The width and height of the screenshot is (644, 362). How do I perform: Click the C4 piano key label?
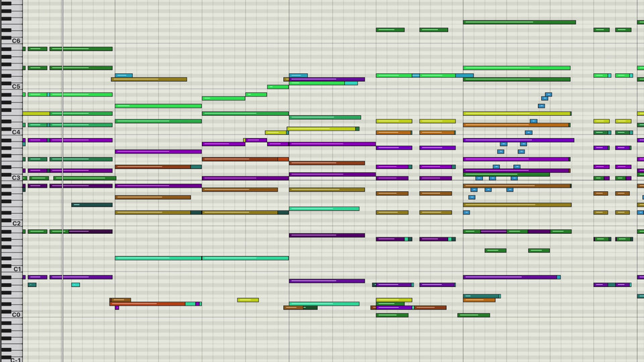click(16, 132)
